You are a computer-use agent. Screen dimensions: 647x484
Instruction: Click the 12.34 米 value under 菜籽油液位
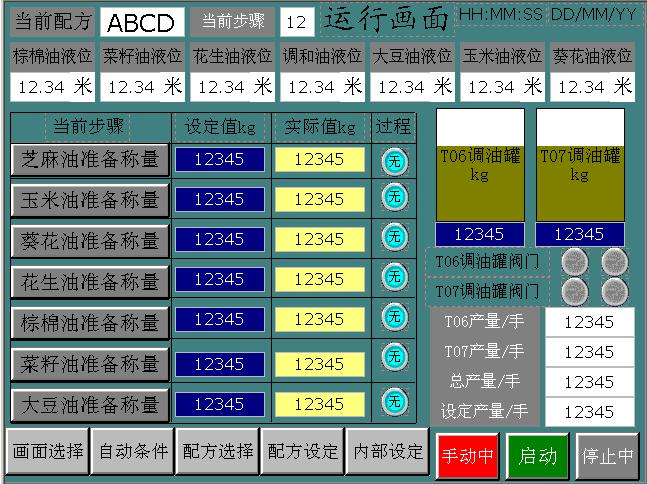point(142,87)
